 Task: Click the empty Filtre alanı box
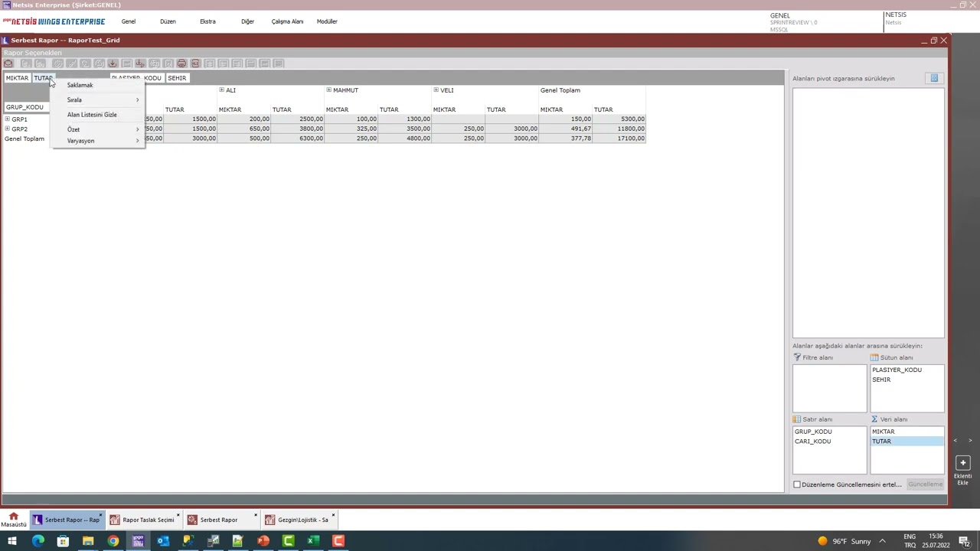click(x=829, y=388)
